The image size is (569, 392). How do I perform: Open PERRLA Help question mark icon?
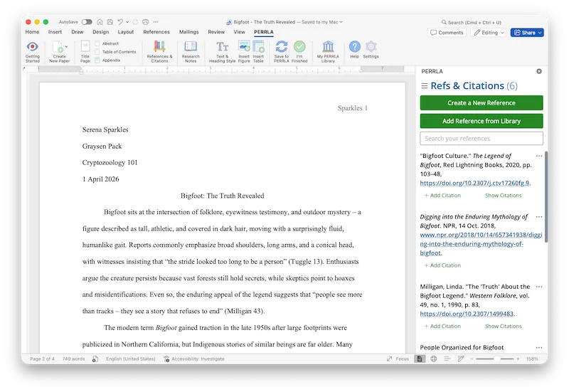tap(354, 46)
